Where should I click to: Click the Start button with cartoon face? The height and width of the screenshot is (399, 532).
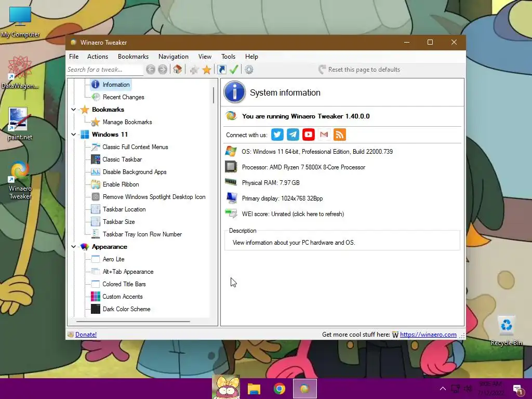226,387
